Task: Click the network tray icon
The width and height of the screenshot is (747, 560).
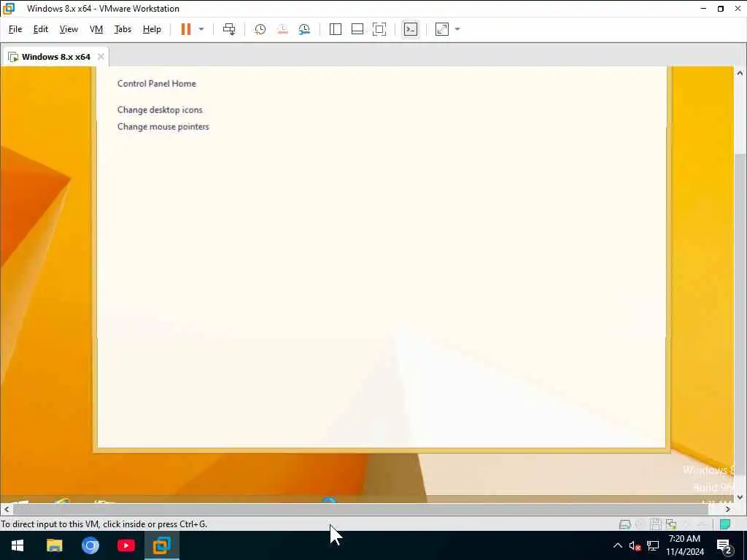Action: point(653,545)
